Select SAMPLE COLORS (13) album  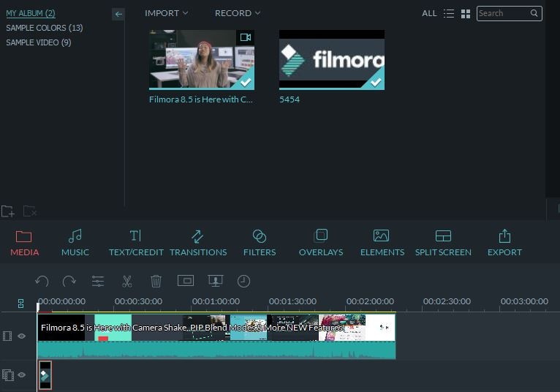coord(45,28)
